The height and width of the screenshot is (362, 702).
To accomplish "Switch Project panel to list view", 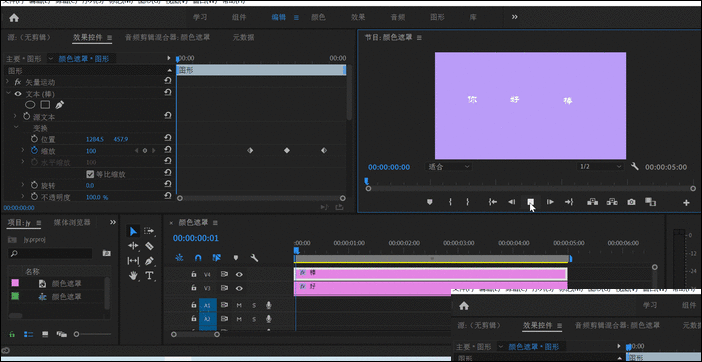I will [28, 334].
